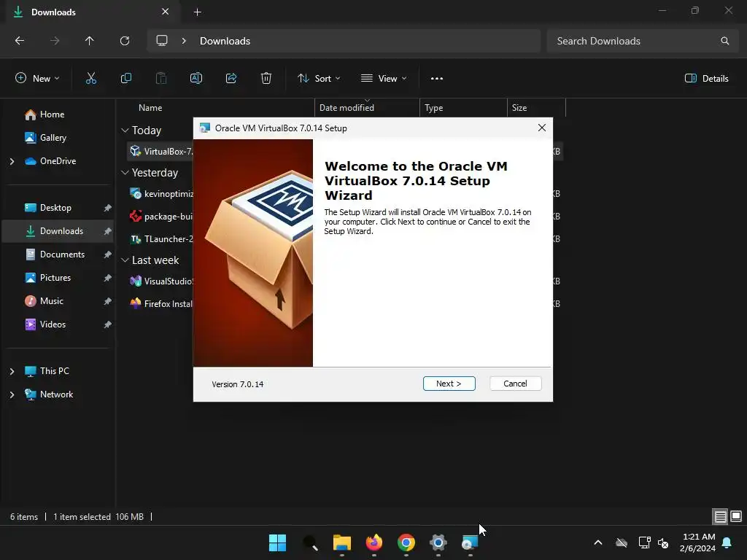Collapse the Last week group

125,260
